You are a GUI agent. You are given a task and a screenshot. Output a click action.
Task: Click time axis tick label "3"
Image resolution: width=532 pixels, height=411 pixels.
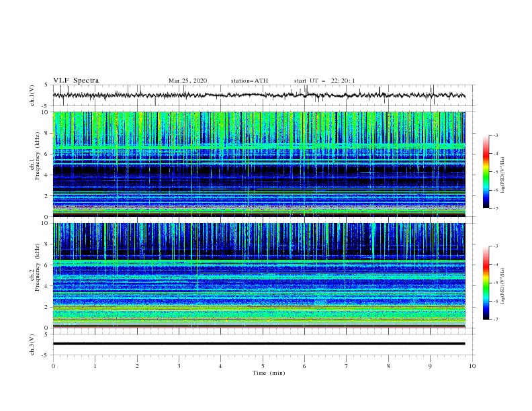point(179,366)
